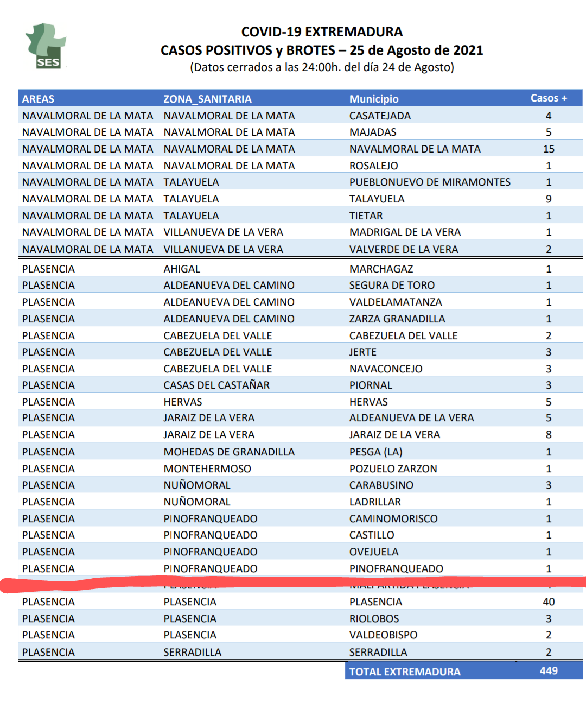Click the case count 8 for Jaraiz de la Vera
Viewport: 586px width, 728px height.
[549, 434]
